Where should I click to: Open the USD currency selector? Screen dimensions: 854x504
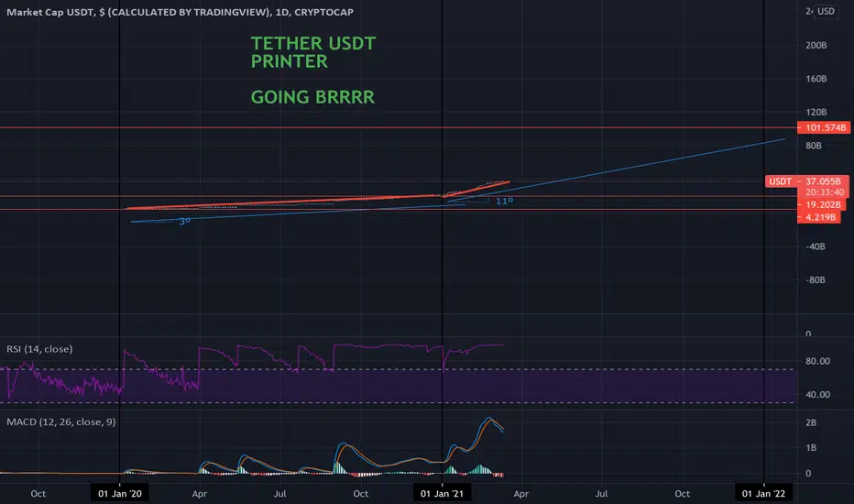coord(826,11)
